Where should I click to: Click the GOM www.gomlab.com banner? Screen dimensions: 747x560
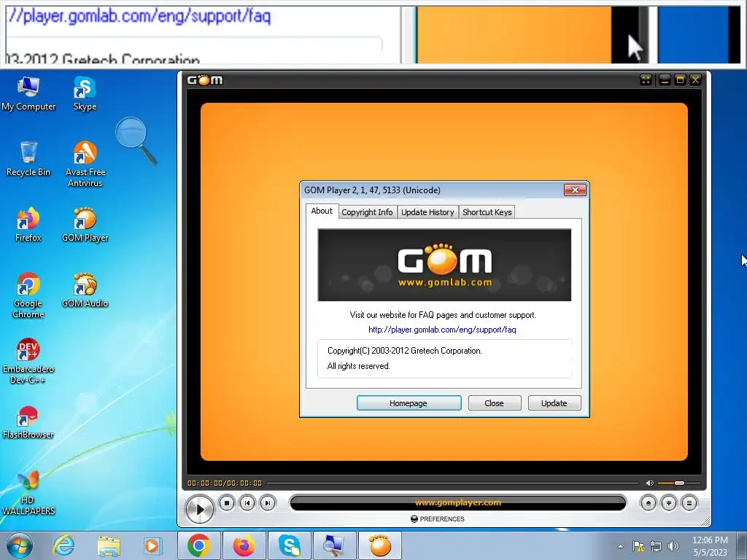444,265
